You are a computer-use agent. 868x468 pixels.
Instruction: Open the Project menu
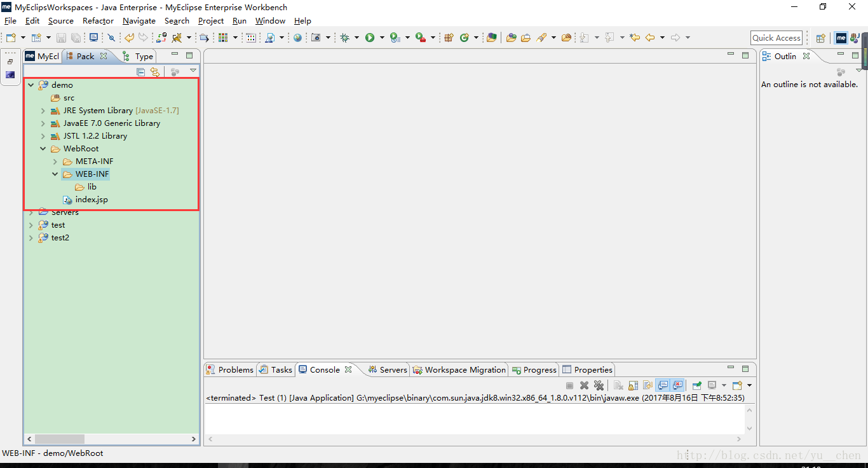click(x=211, y=20)
